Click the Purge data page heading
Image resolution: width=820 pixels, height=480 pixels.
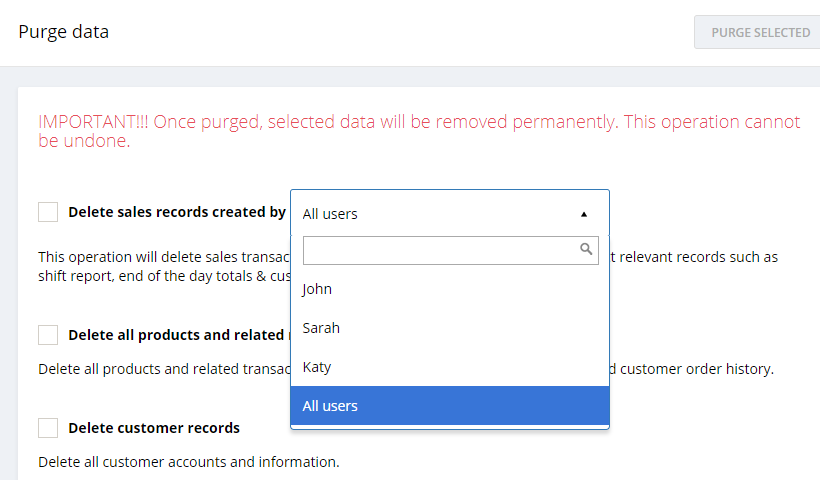[64, 32]
